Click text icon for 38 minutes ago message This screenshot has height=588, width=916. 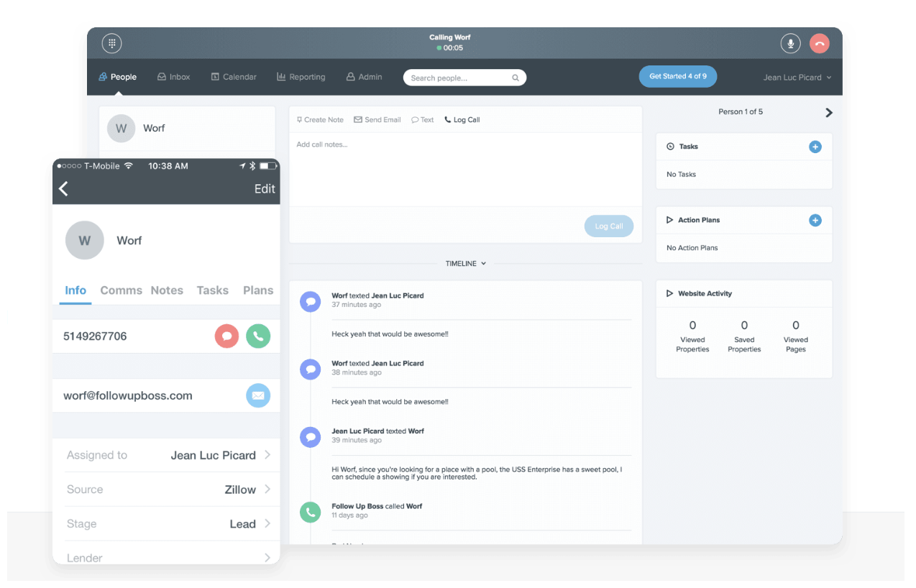click(x=311, y=369)
